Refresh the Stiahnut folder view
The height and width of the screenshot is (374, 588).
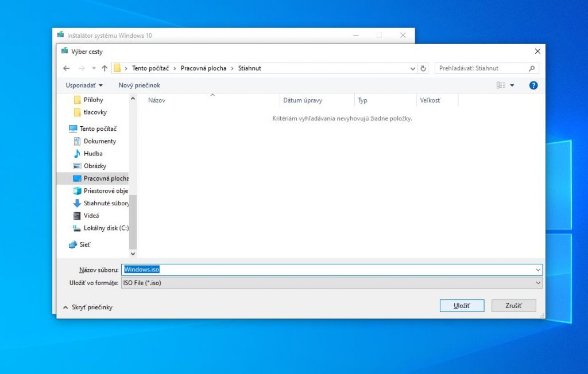[423, 69]
